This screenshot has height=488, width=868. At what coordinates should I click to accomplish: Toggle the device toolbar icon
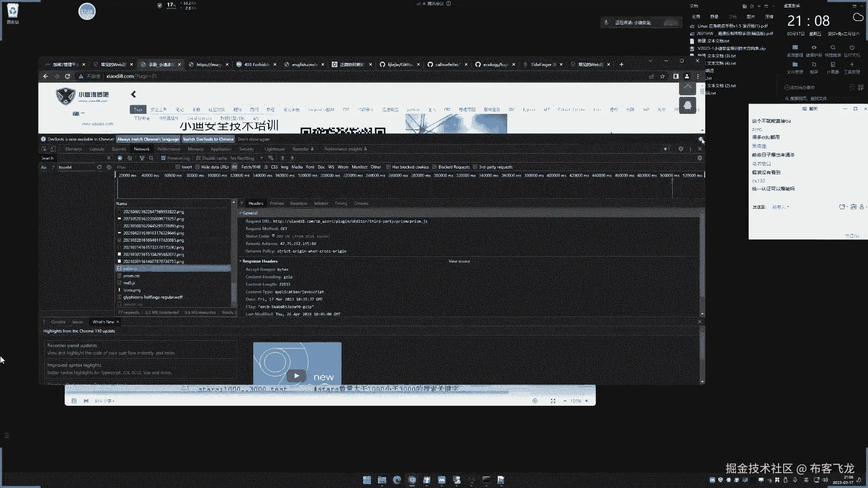coord(53,149)
